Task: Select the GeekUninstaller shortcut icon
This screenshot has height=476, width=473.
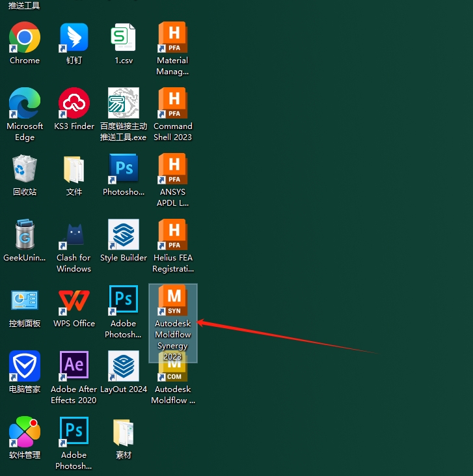Action: 25,235
